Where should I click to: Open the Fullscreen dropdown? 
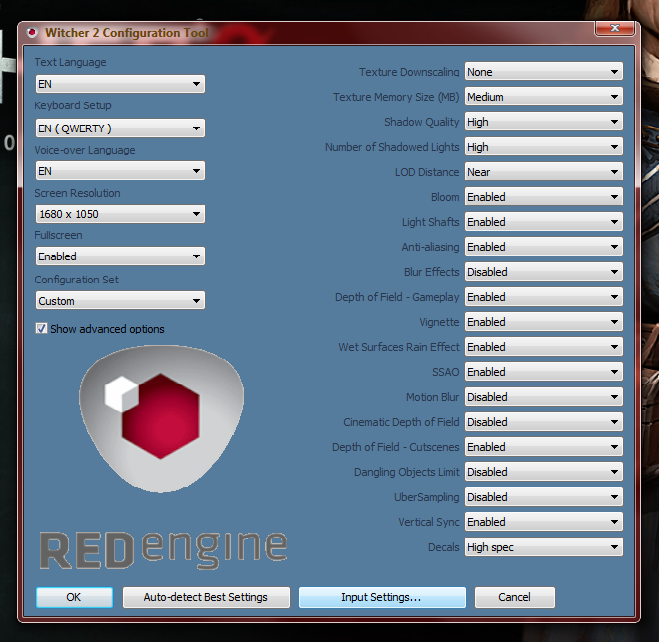[120, 256]
